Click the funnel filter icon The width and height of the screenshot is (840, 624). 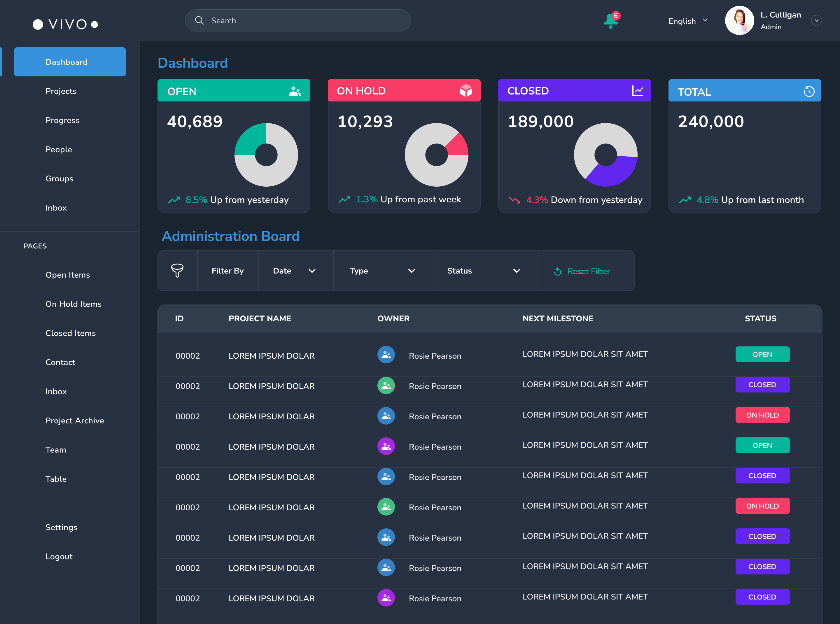[177, 271]
